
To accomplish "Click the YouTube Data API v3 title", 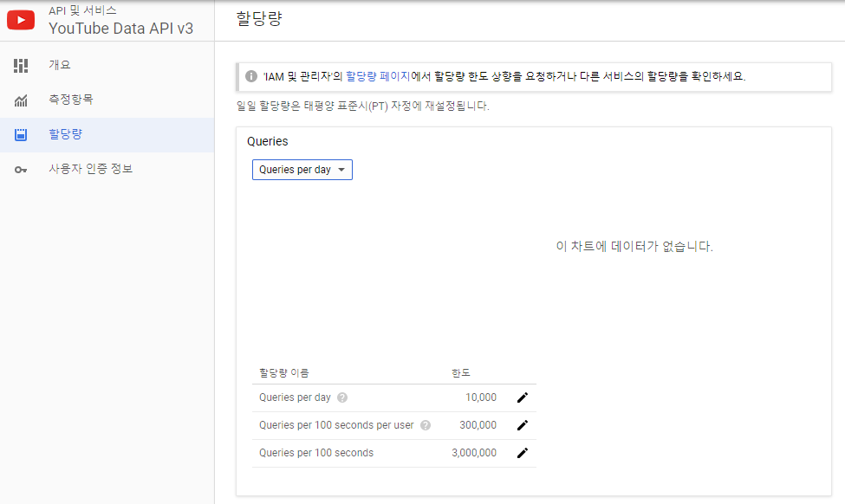I will [120, 29].
